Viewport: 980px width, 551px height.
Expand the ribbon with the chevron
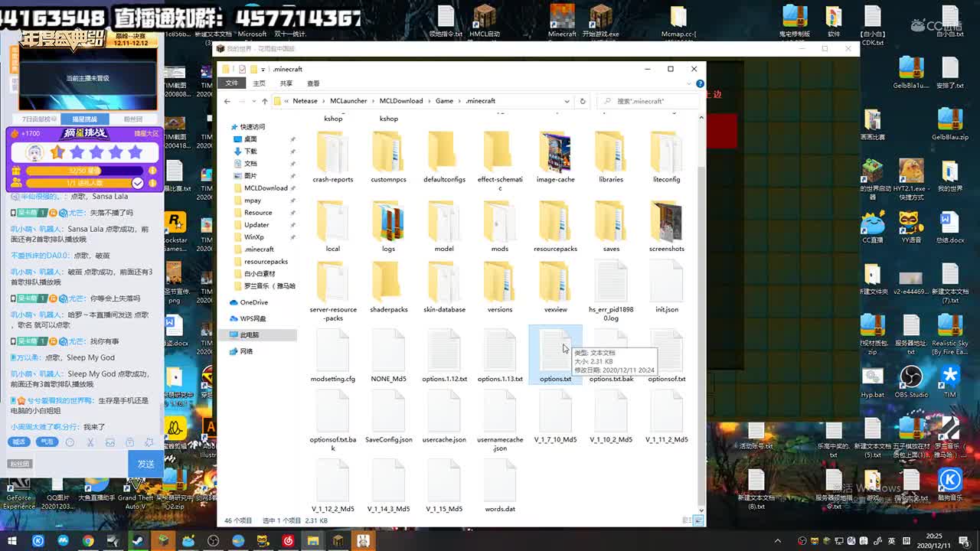pyautogui.click(x=688, y=83)
